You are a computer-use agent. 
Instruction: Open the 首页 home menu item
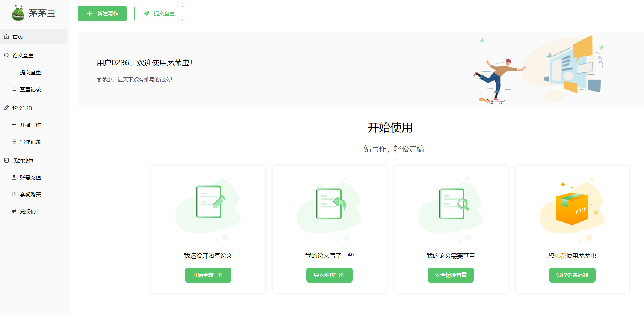point(33,36)
